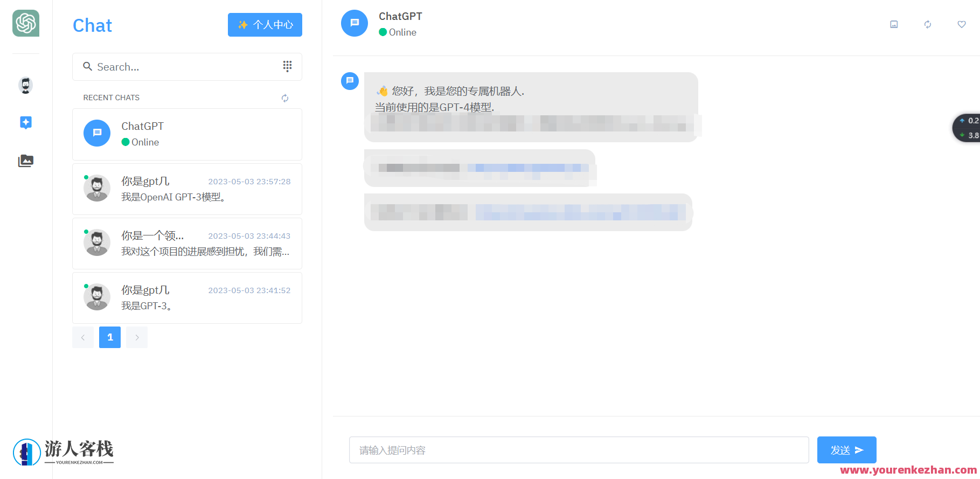Viewport: 980px width, 479px height.
Task: Click the 发送 send button
Action: point(847,450)
